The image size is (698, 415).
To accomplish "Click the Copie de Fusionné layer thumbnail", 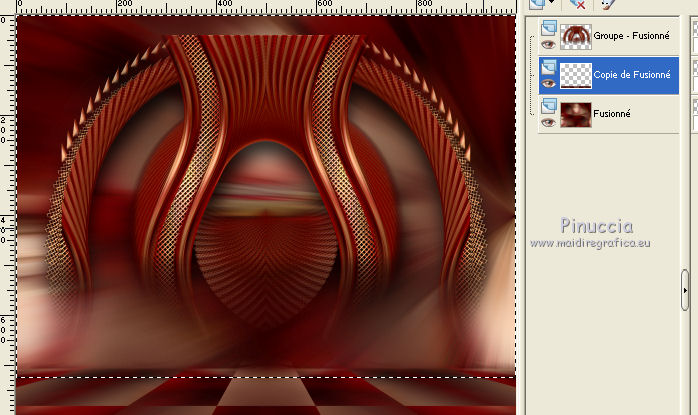I will point(576,76).
